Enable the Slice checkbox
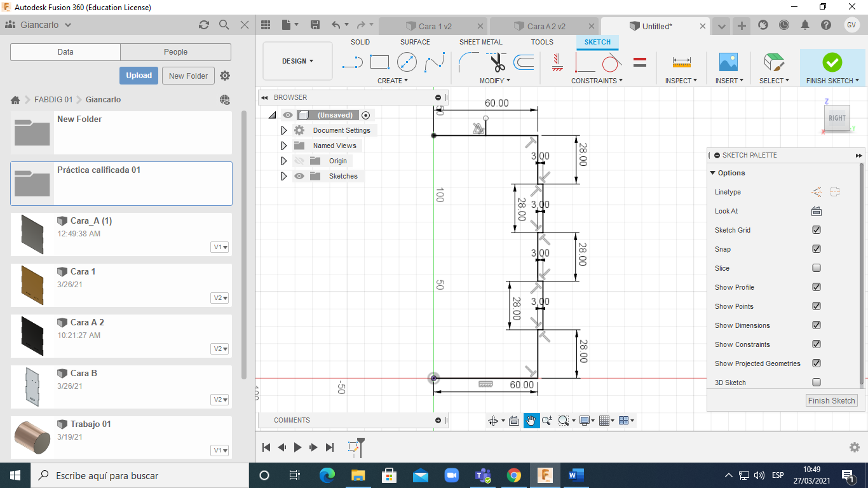This screenshot has width=868, height=488. pos(817,268)
